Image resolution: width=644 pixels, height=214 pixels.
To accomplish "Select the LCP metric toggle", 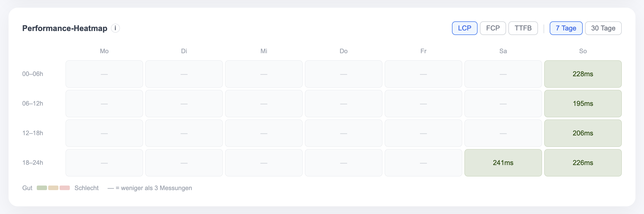I will [x=464, y=28].
